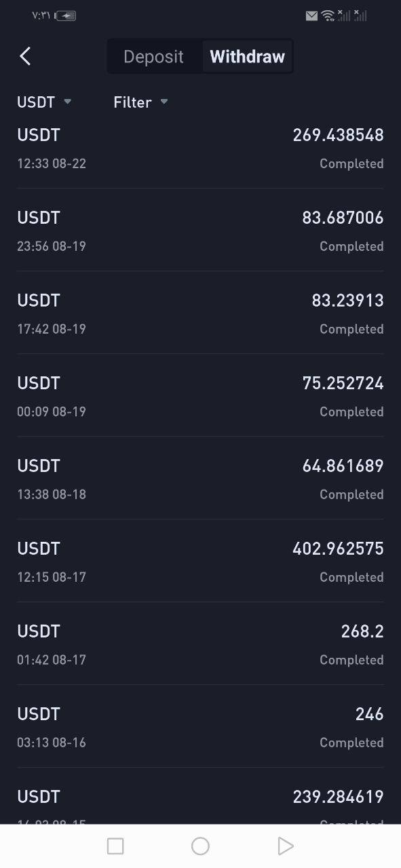The width and height of the screenshot is (401, 868).
Task: View the 268.2 withdrawal from 01:42 08-17
Action: point(200,644)
